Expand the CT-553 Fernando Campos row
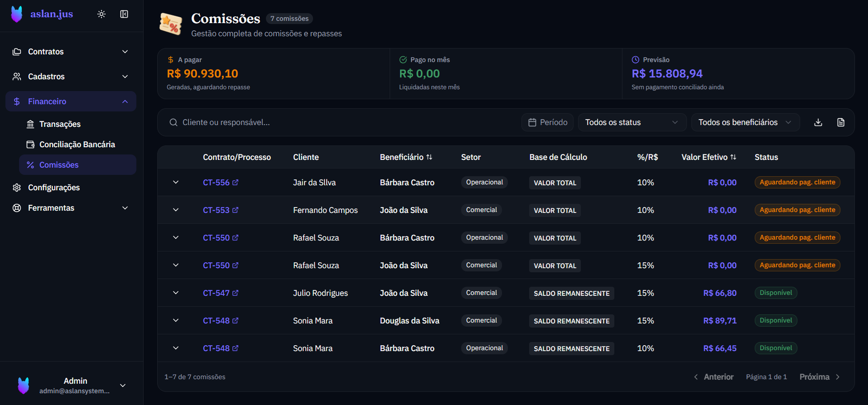Image resolution: width=868 pixels, height=405 pixels. point(176,210)
